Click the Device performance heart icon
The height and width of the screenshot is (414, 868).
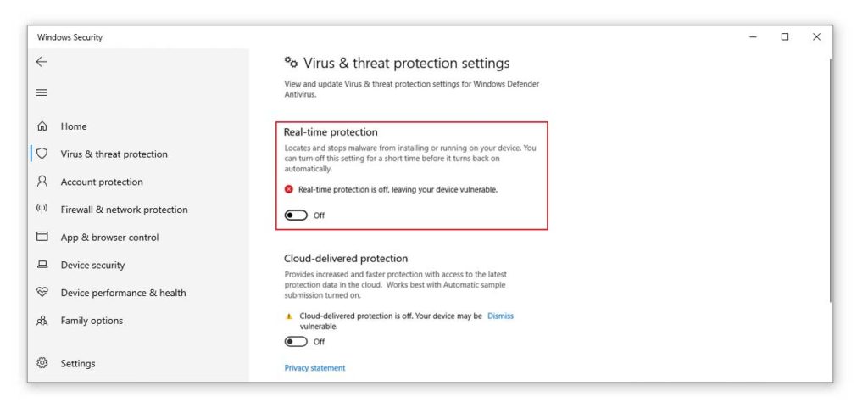42,293
